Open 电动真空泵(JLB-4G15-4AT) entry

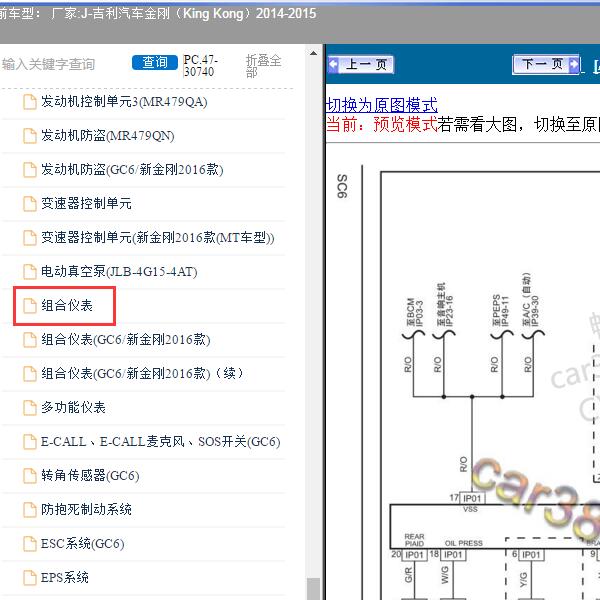tap(119, 272)
